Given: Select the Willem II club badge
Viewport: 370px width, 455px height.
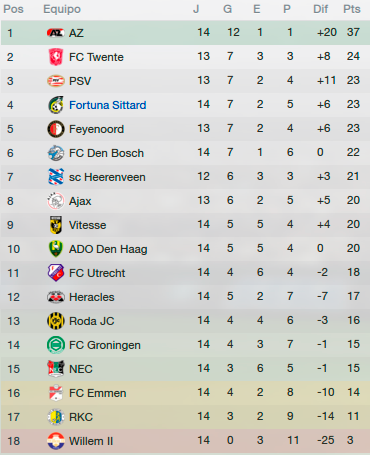Looking at the screenshot, I should coord(56,441).
